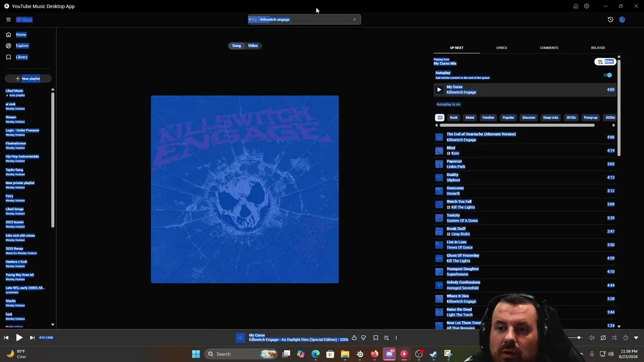Image resolution: width=644 pixels, height=362 pixels.
Task: Filter queue by Metal chip
Action: [470, 118]
